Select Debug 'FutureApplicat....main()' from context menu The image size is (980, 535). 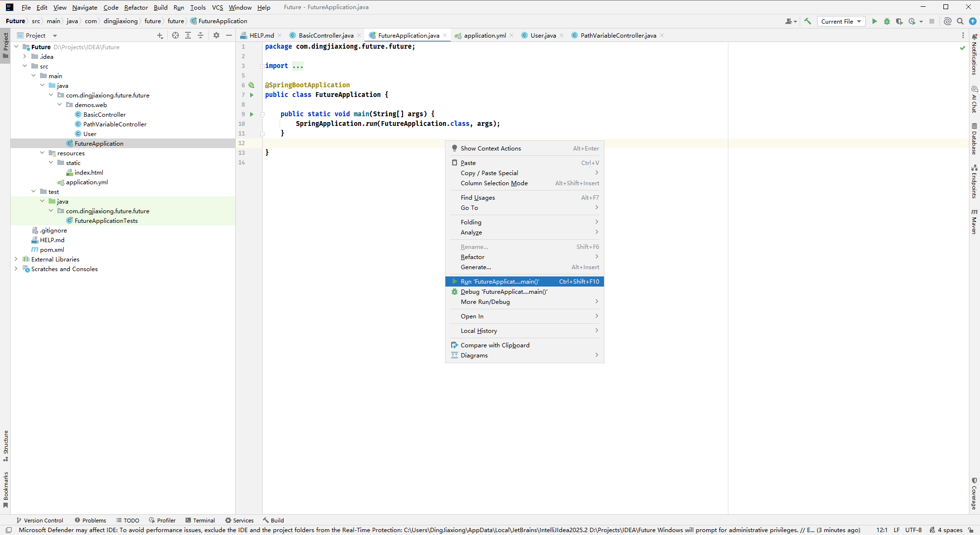[524, 291]
